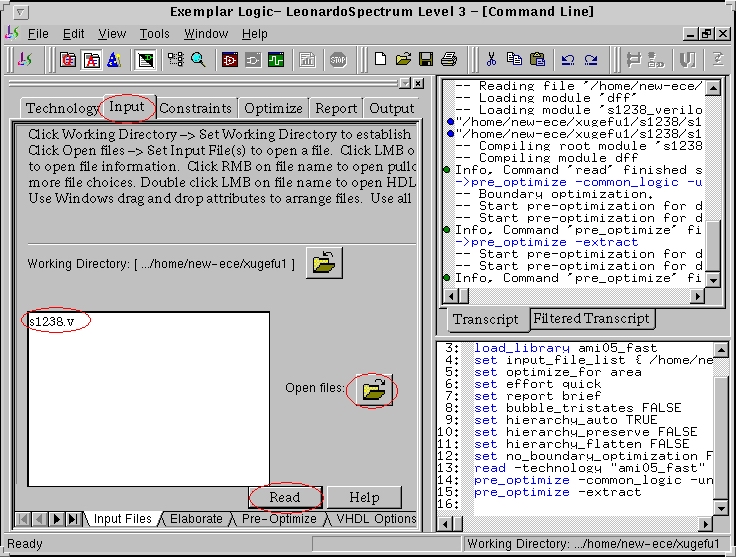The width and height of the screenshot is (736, 557).
Task: Open the gray gate schematic viewer icon
Action: click(253, 60)
